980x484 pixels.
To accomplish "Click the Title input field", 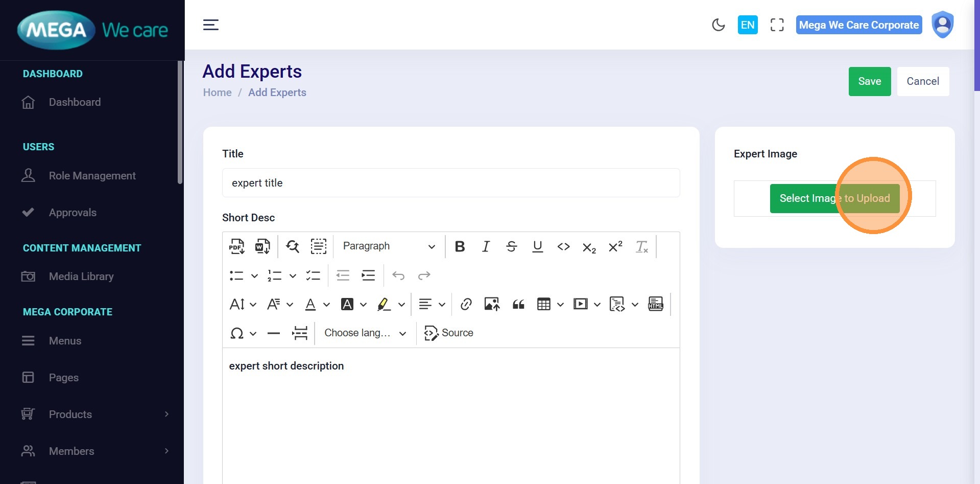I will [x=450, y=183].
